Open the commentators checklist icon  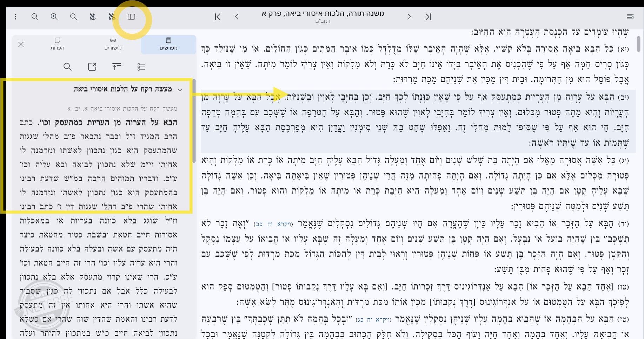(x=141, y=67)
